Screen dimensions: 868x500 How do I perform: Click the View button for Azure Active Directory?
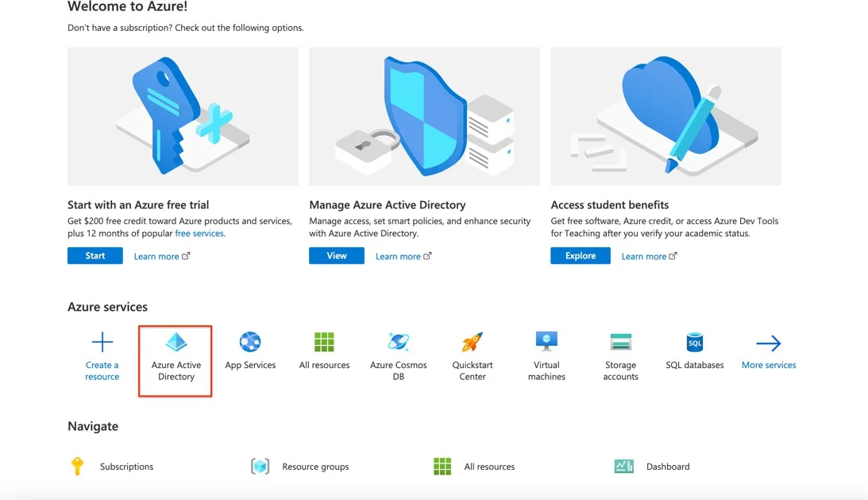pyautogui.click(x=337, y=255)
